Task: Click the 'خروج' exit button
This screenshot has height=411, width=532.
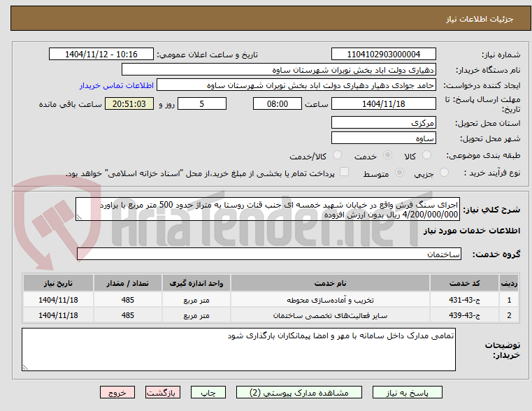Action: pyautogui.click(x=117, y=392)
